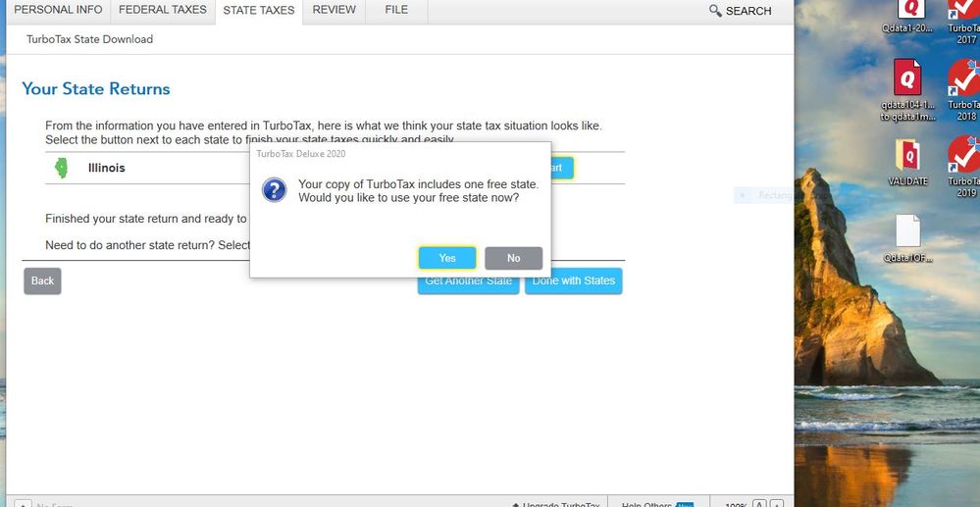This screenshot has height=507, width=980.
Task: Launch TurboTax 2018 desktop shortcut
Action: [964, 90]
